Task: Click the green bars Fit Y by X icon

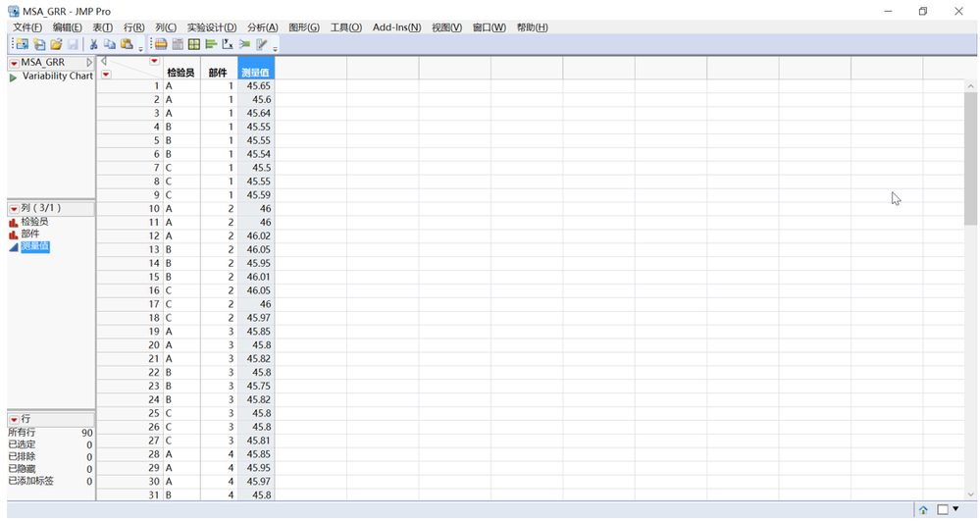Action: (211, 44)
